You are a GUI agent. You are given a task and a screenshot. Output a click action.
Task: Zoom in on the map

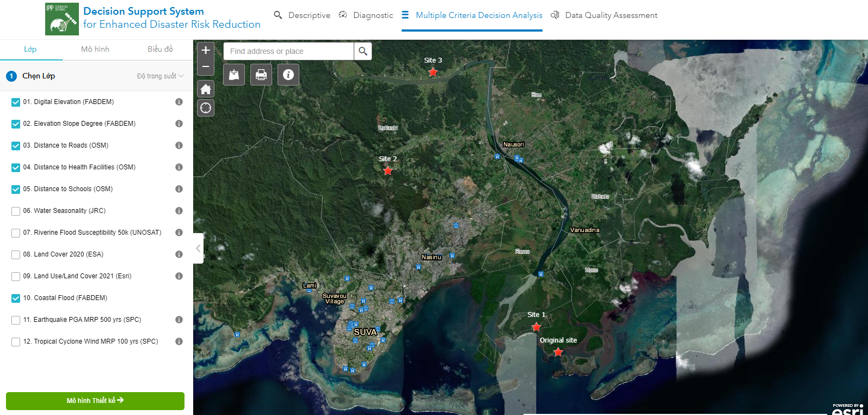(x=206, y=51)
